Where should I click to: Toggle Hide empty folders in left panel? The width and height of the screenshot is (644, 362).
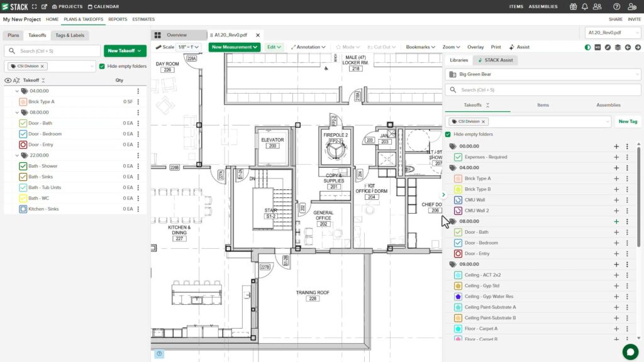coord(102,66)
